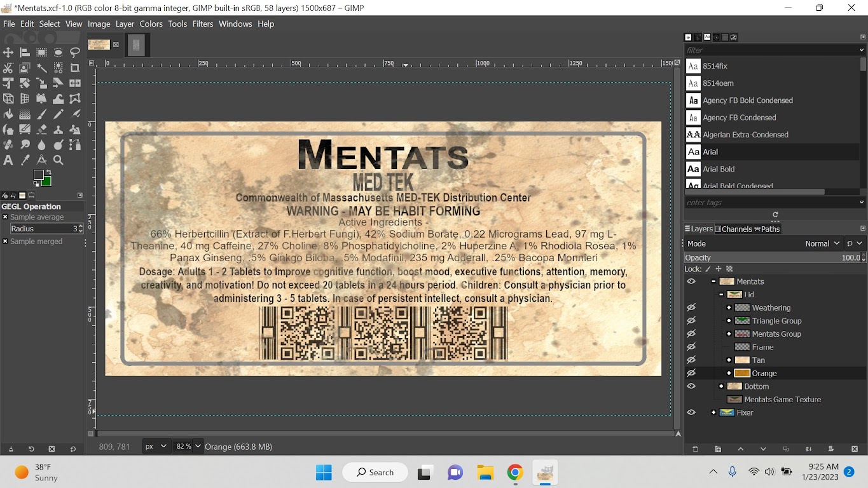Image resolution: width=868 pixels, height=488 pixels.
Task: Open the Filters menu
Action: [203, 24]
